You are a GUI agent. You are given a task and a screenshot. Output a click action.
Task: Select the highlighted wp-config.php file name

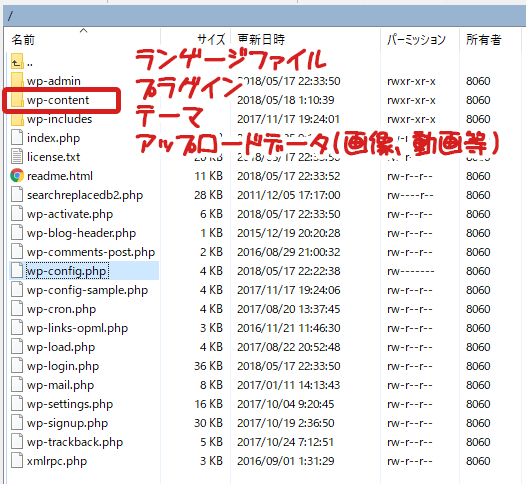pos(67,271)
